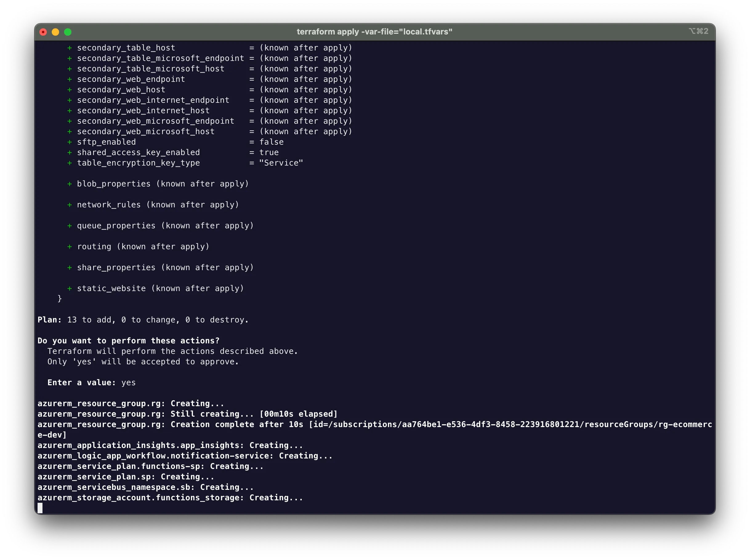Viewport: 750px width, 560px height.
Task: Click the green zoom window button
Action: [x=68, y=32]
